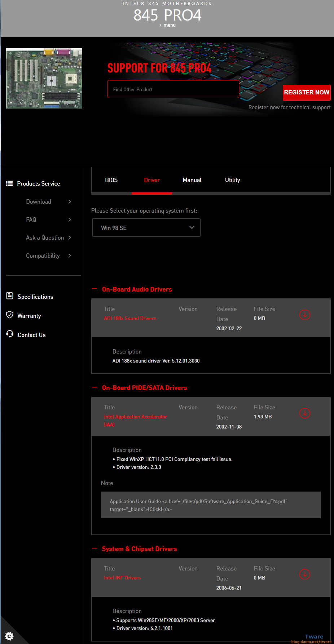Click the 845 PRO4 page title
This screenshot has height=644, width=334.
point(167,15)
